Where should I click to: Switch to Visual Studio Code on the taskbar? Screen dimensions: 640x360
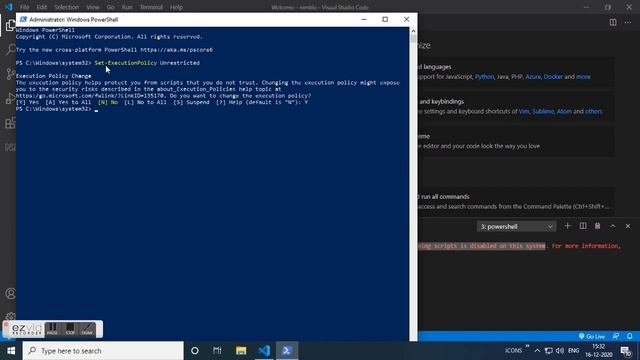[264, 351]
